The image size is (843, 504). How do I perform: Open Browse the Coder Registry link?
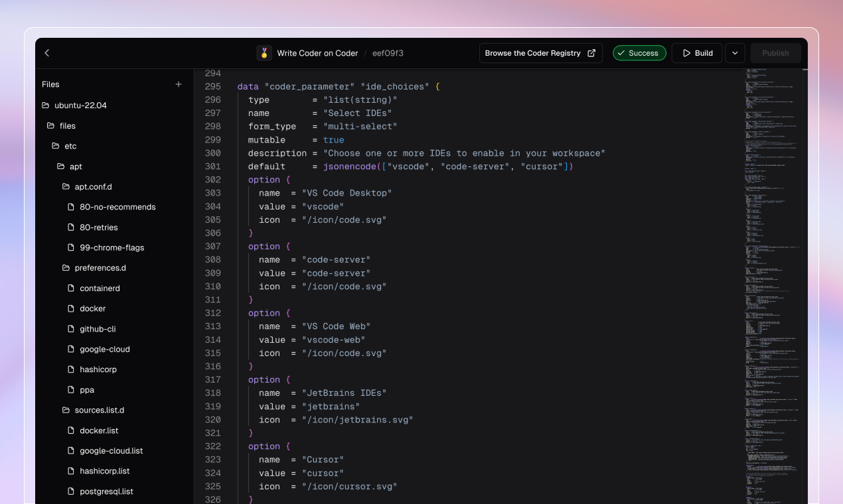(540, 53)
